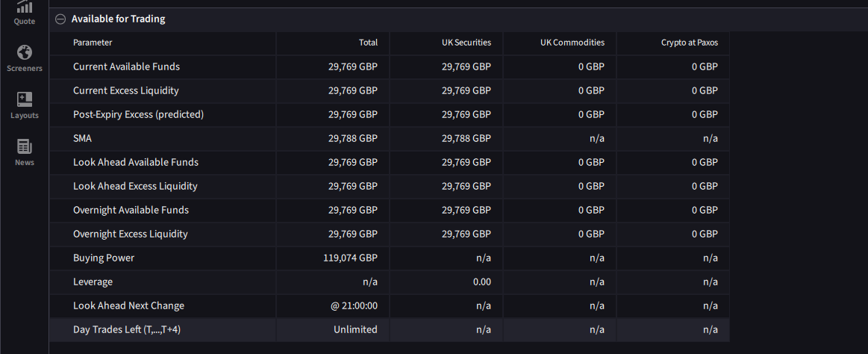Image resolution: width=868 pixels, height=354 pixels.
Task: Click the UK Commodities column header
Action: tap(572, 43)
